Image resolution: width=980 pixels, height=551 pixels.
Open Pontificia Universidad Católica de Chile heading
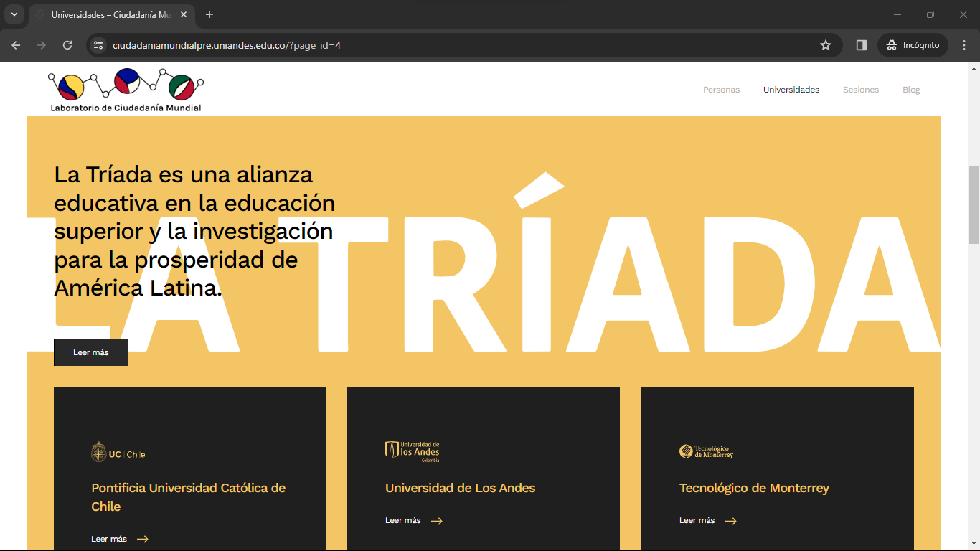[x=189, y=497]
